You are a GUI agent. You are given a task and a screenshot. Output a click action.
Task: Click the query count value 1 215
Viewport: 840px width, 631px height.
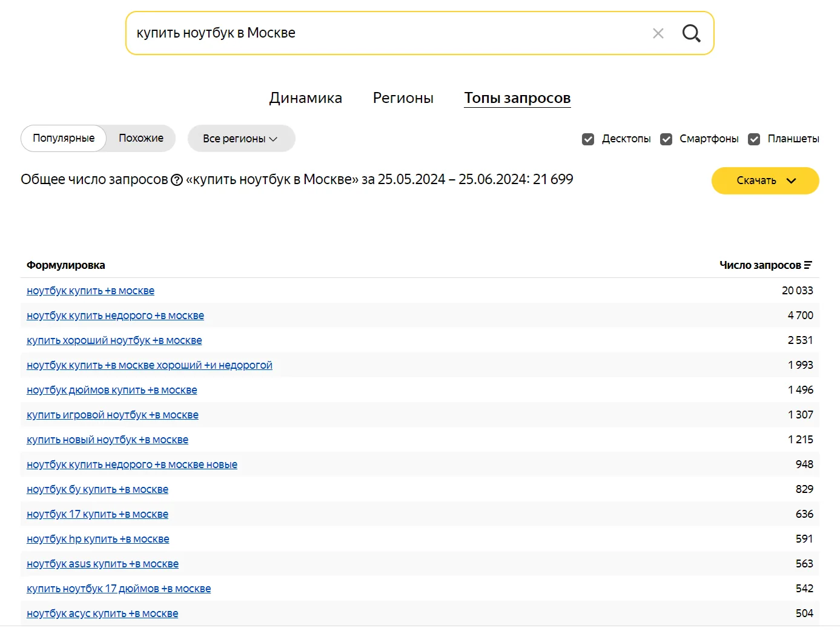(x=800, y=440)
